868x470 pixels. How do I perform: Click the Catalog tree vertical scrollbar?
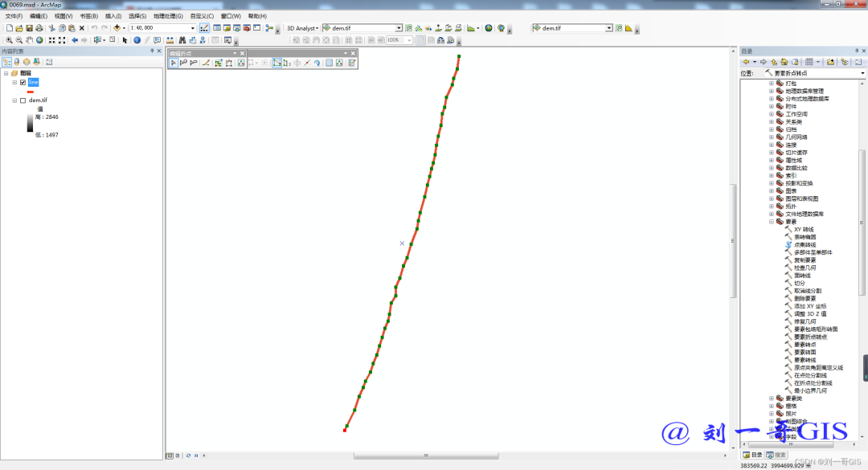(862, 222)
